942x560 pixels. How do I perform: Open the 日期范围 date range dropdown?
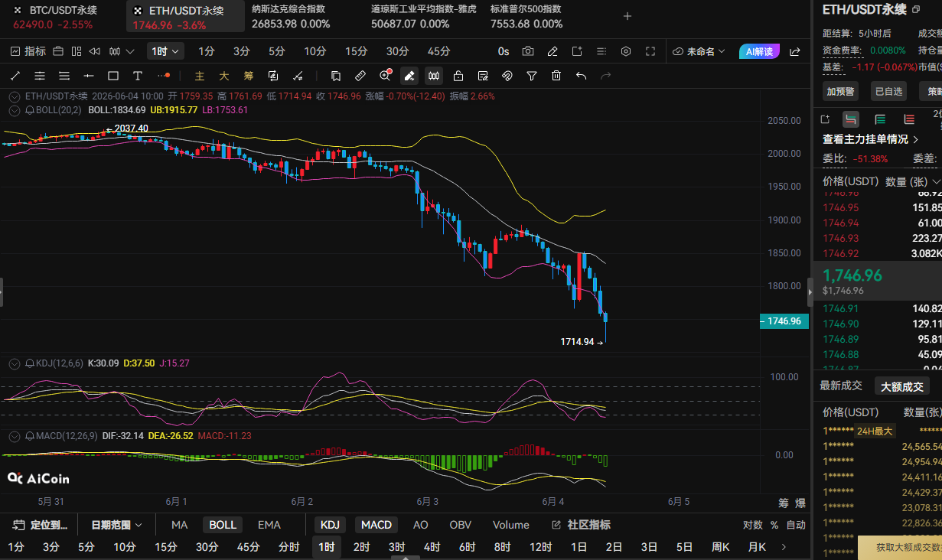pos(116,525)
